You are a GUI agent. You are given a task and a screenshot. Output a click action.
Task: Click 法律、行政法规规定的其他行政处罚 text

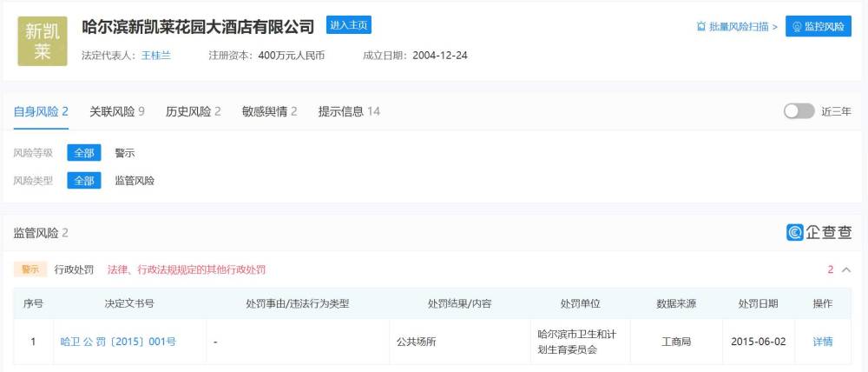click(187, 270)
